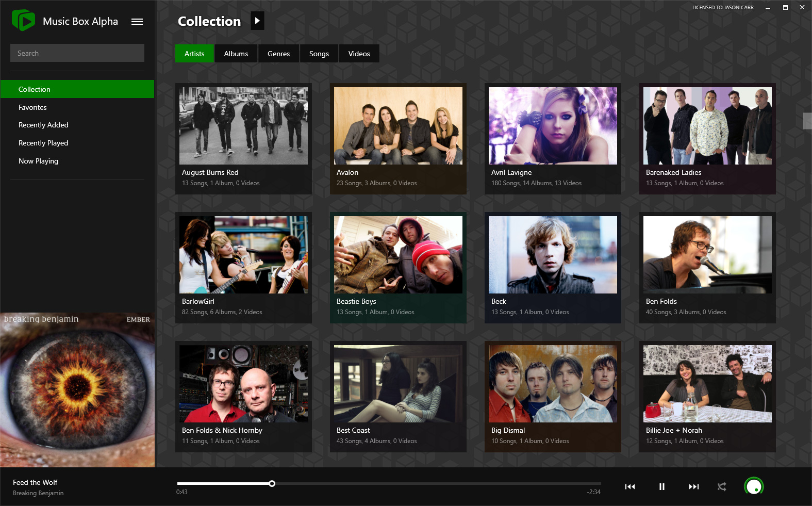Click the playback progress bar handle
The width and height of the screenshot is (812, 506).
(x=272, y=483)
